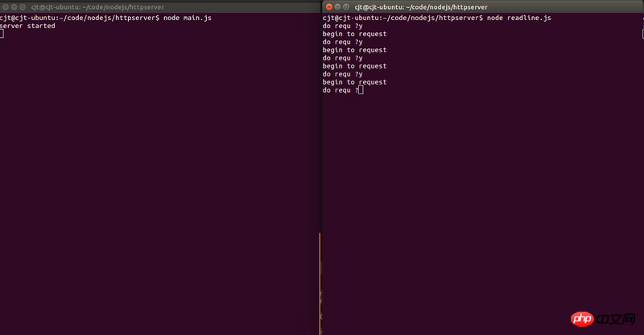Focus the left terminal by its title bar text

97,7
